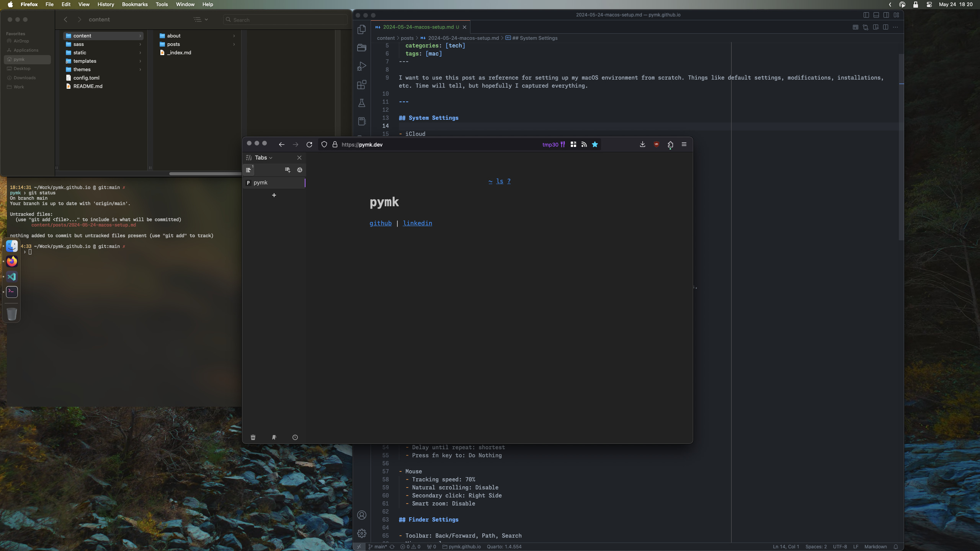Open the Apple menu
The width and height of the screenshot is (980, 551).
tap(10, 4)
